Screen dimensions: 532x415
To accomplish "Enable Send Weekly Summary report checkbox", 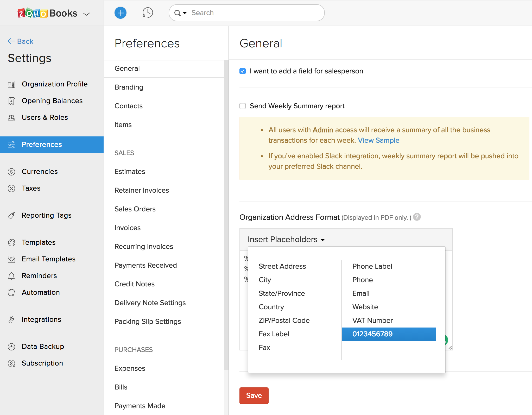I will pos(243,106).
